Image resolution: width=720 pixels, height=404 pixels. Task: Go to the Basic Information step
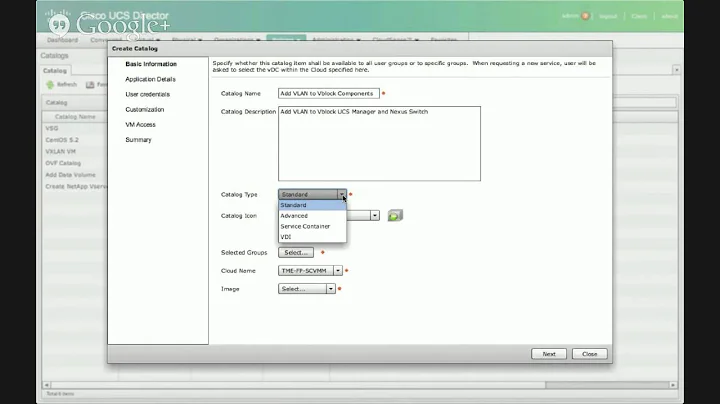coord(151,64)
